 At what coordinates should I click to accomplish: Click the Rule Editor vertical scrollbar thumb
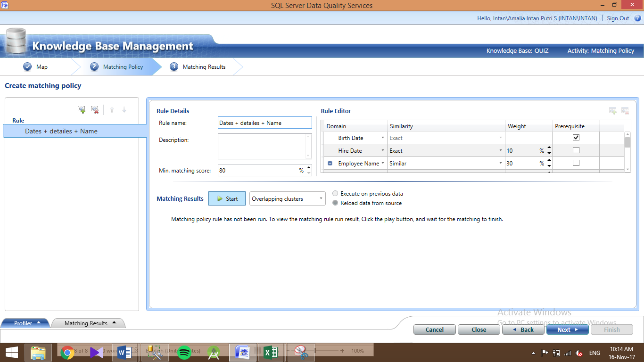[627, 142]
